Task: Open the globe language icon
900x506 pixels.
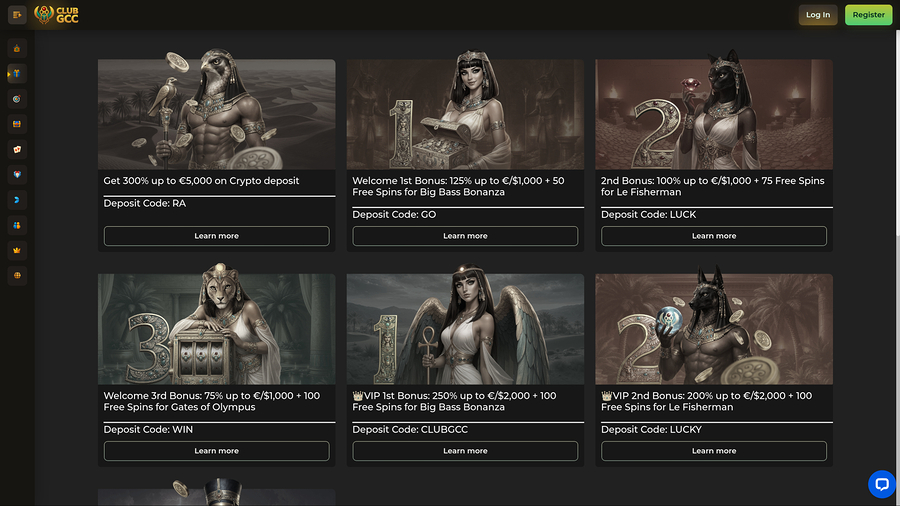Action: coord(17,275)
